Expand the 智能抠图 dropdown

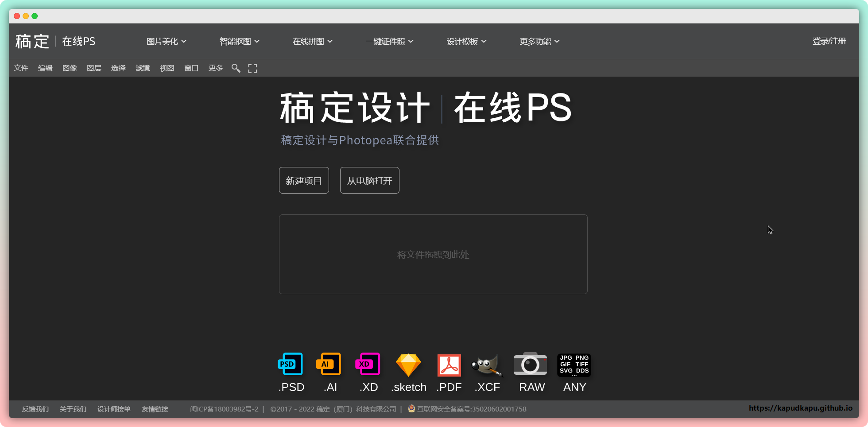(239, 41)
